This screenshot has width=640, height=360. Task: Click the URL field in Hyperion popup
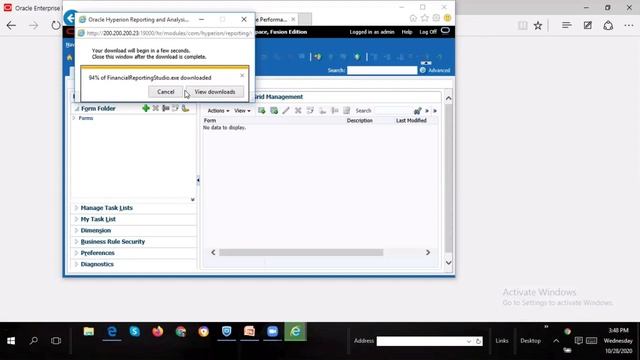pos(169,33)
